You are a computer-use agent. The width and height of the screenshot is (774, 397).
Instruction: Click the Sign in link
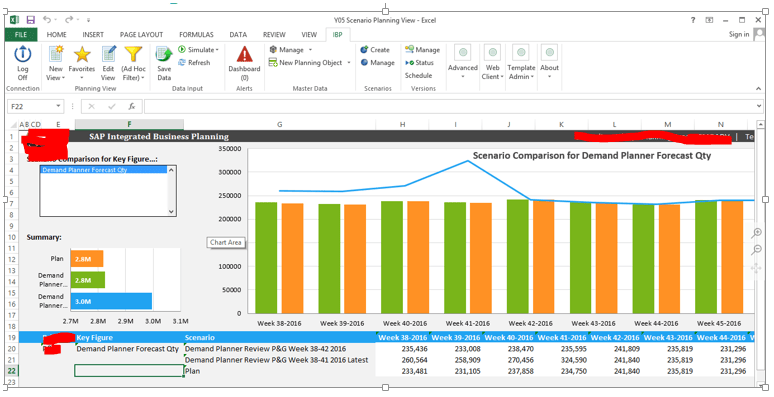click(739, 34)
